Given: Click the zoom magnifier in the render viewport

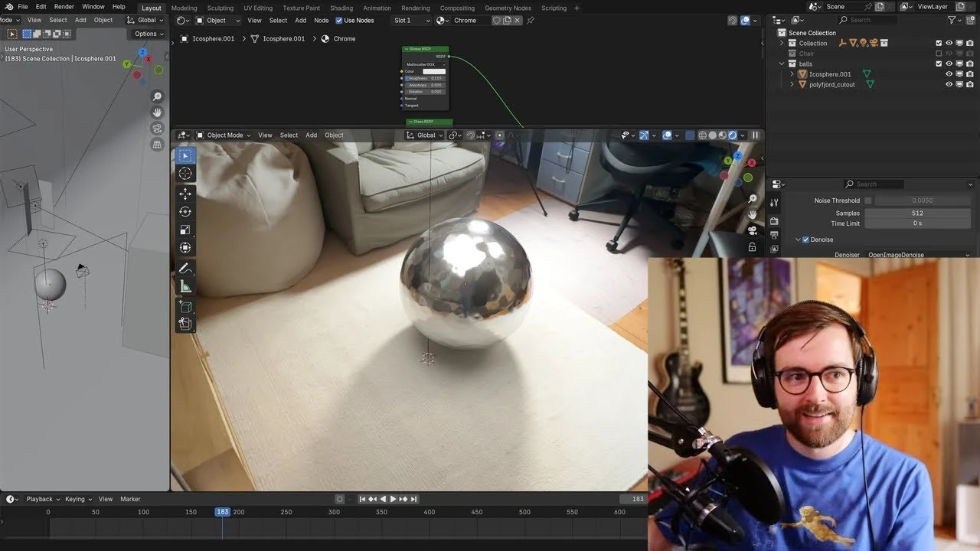Looking at the screenshot, I should 753,199.
